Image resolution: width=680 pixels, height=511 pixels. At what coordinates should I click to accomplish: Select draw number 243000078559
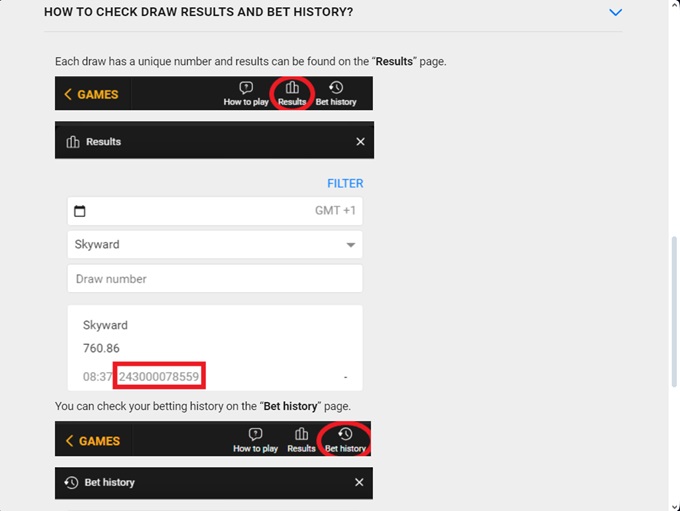click(x=159, y=376)
